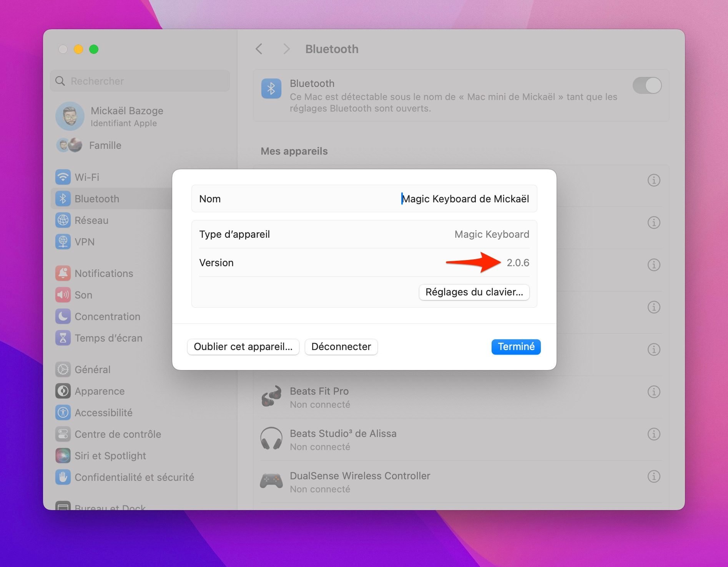
Task: Select the DualSense Wireless Controller row
Action: (x=461, y=482)
